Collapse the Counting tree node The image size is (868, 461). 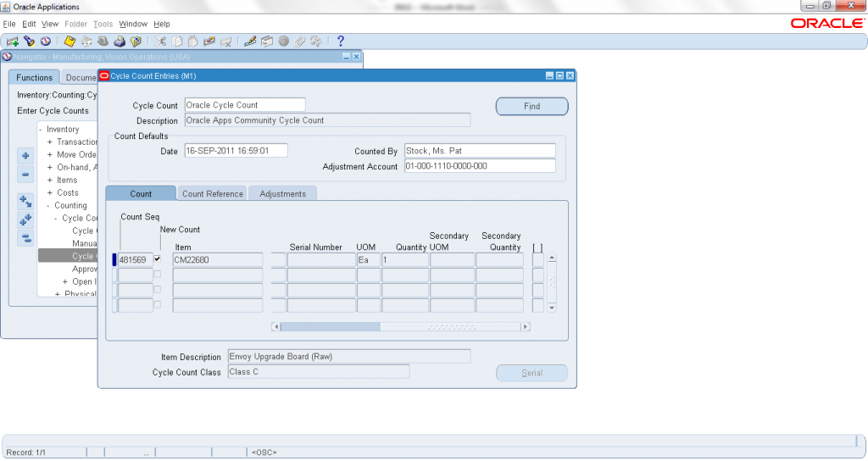point(50,206)
